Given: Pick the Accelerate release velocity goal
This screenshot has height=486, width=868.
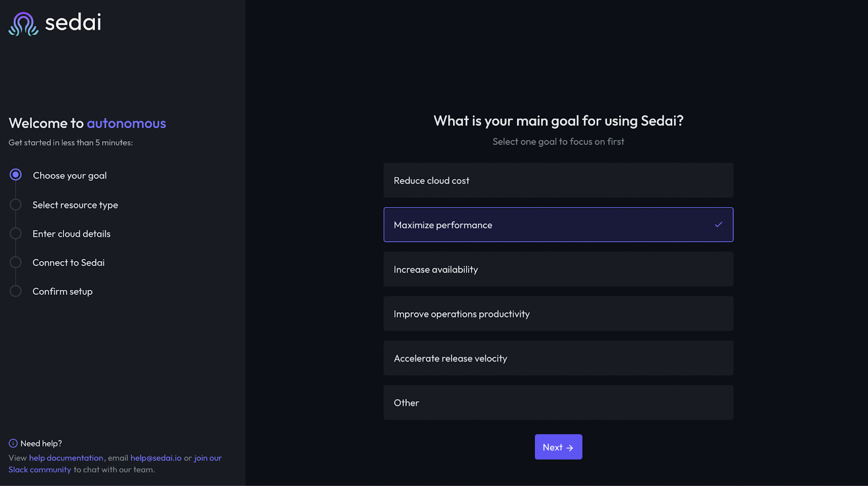Looking at the screenshot, I should tap(558, 358).
